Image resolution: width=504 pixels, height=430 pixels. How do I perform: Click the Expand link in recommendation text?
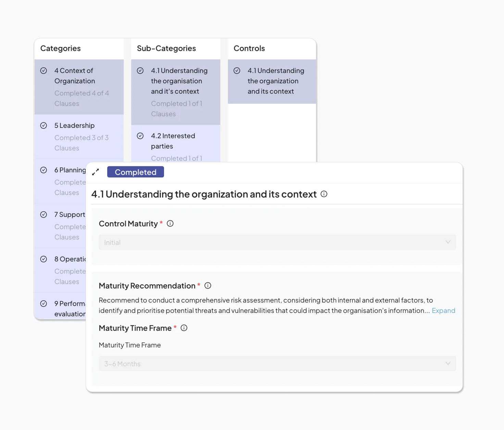[443, 311]
